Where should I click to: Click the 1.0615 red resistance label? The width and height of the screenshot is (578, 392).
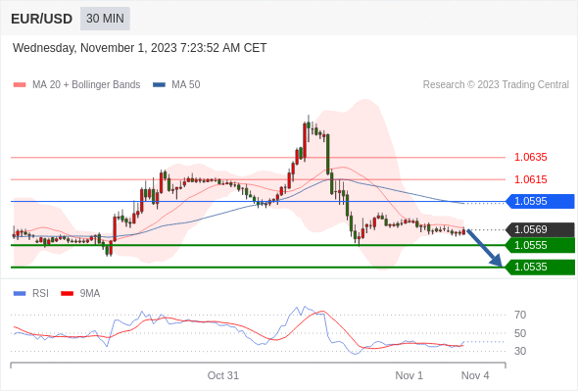[x=531, y=180]
